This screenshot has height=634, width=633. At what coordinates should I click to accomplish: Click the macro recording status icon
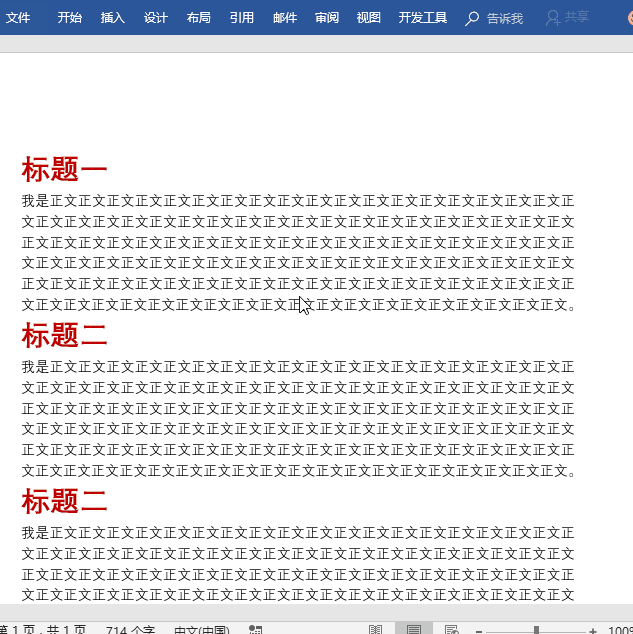(x=255, y=630)
